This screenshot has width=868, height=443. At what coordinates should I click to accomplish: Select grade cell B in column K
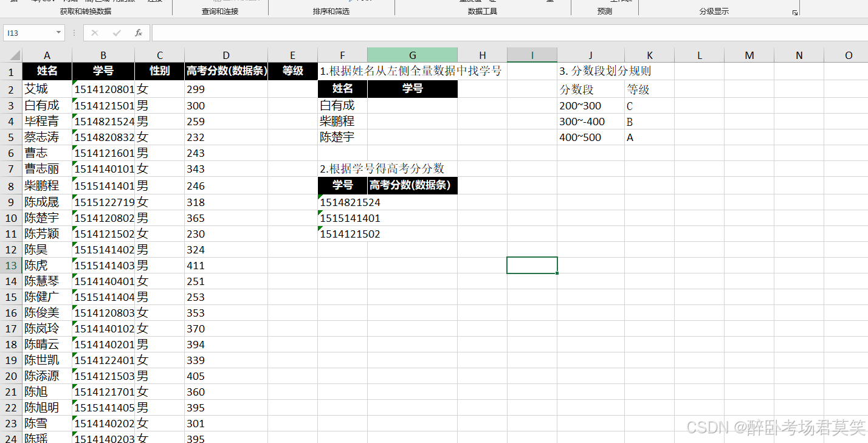tap(650, 122)
